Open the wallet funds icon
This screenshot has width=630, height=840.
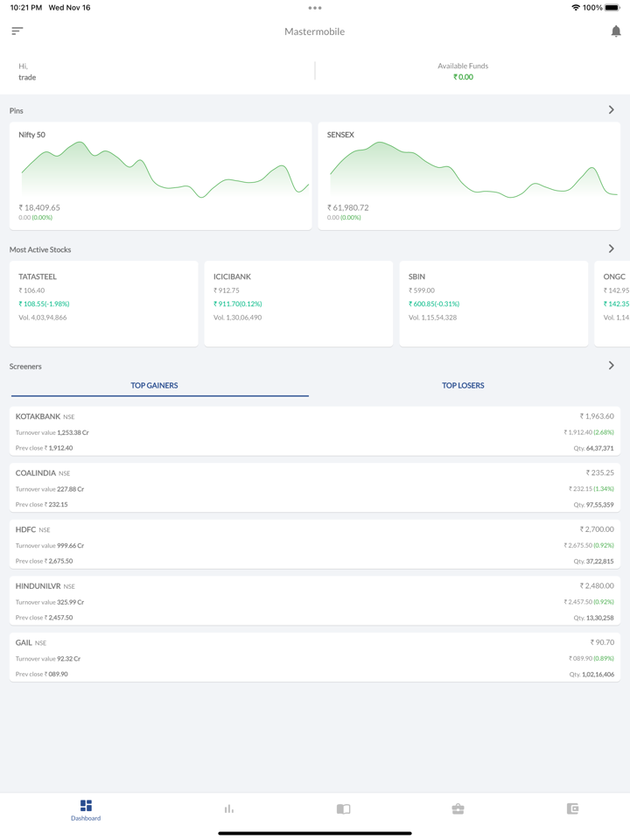coord(572,809)
